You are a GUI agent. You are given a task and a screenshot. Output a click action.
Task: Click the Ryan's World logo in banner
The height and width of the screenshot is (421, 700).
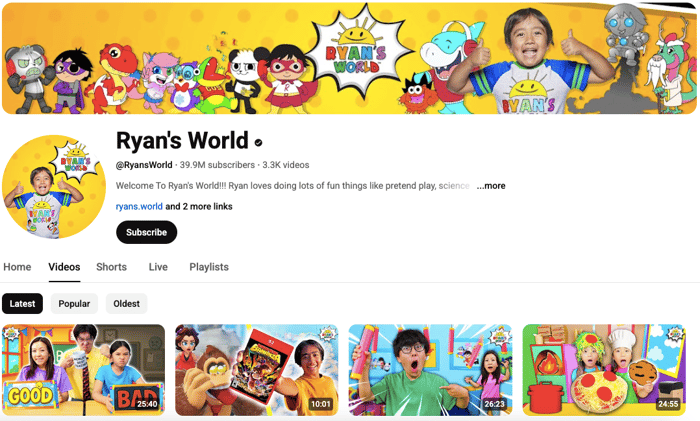(357, 53)
